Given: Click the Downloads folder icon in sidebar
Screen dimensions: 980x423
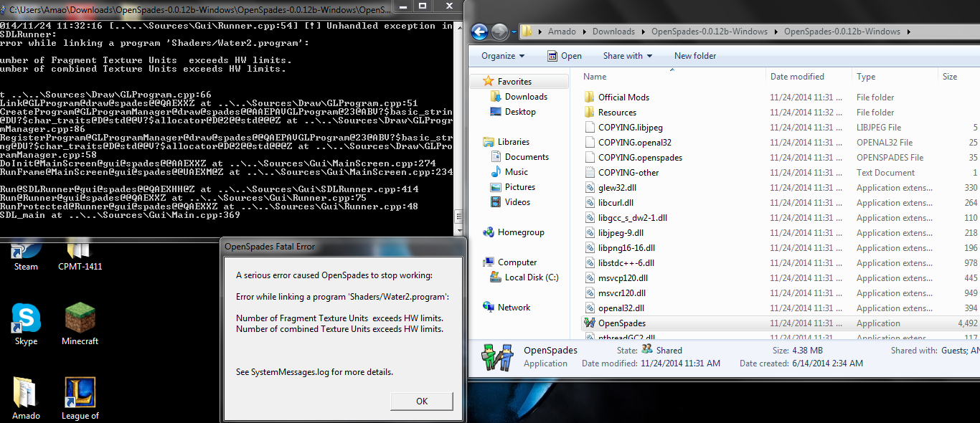Looking at the screenshot, I should point(496,97).
